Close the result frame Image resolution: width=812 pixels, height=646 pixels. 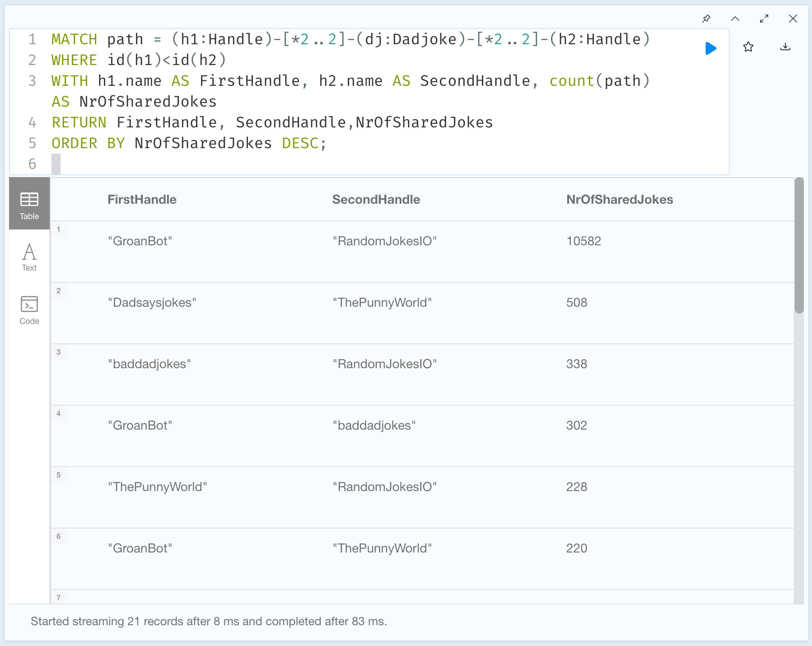[x=793, y=19]
